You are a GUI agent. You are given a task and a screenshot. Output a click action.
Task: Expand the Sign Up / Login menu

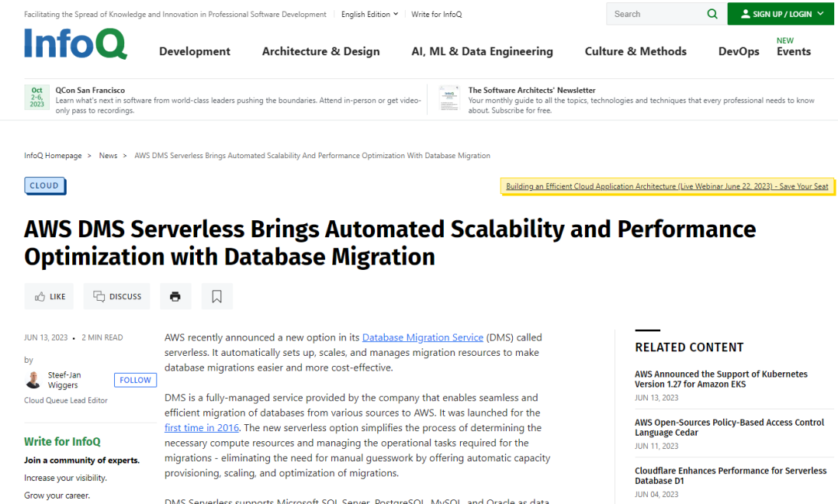click(781, 14)
